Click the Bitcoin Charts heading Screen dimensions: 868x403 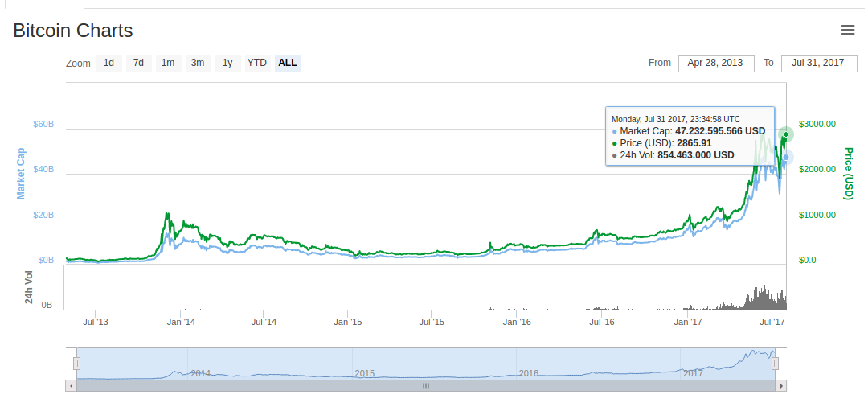(73, 31)
